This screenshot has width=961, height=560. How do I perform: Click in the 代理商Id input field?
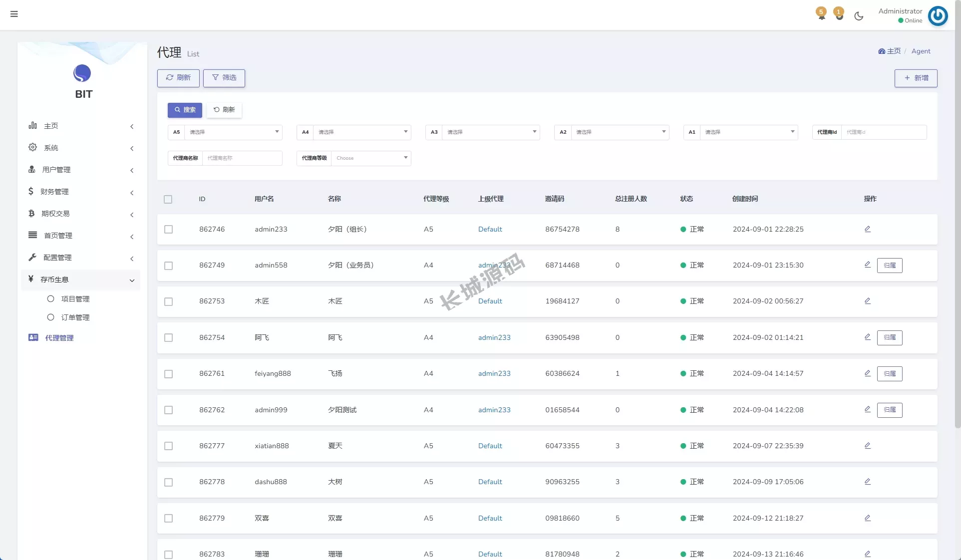tap(884, 132)
